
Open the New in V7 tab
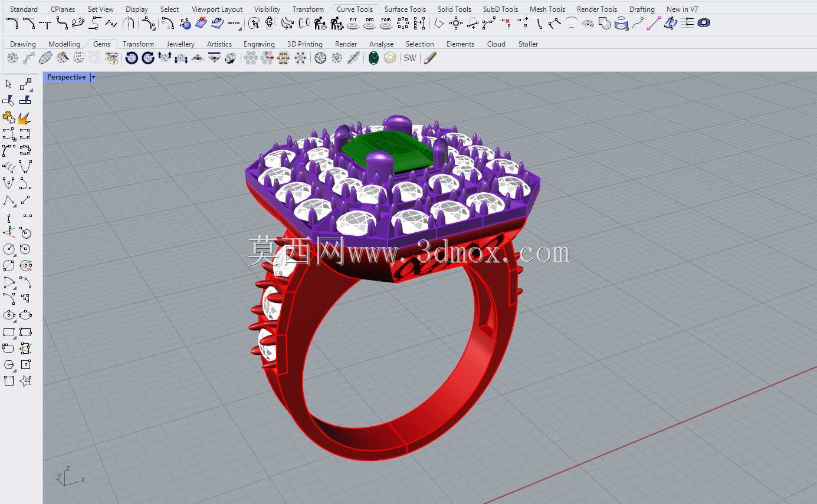[x=682, y=9]
